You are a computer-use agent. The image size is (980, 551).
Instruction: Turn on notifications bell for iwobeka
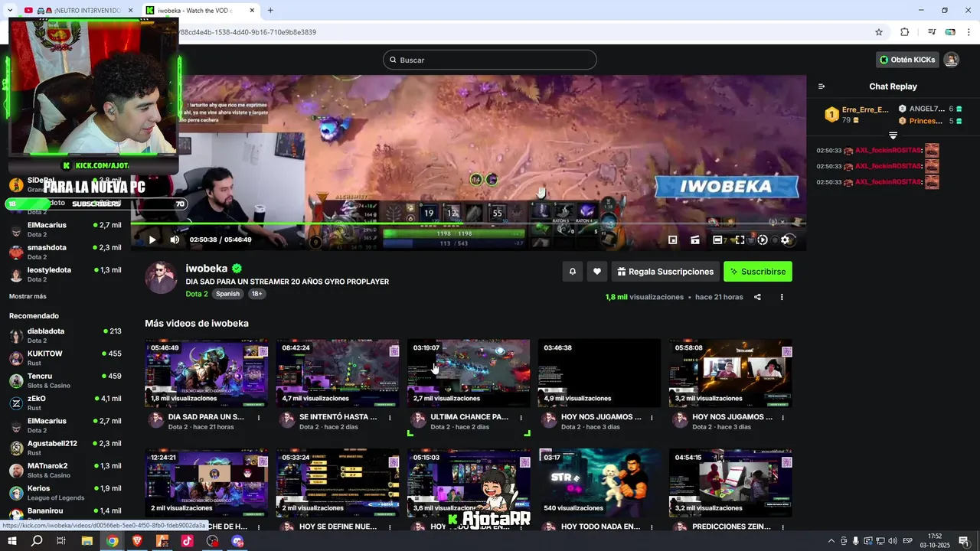[x=572, y=272]
